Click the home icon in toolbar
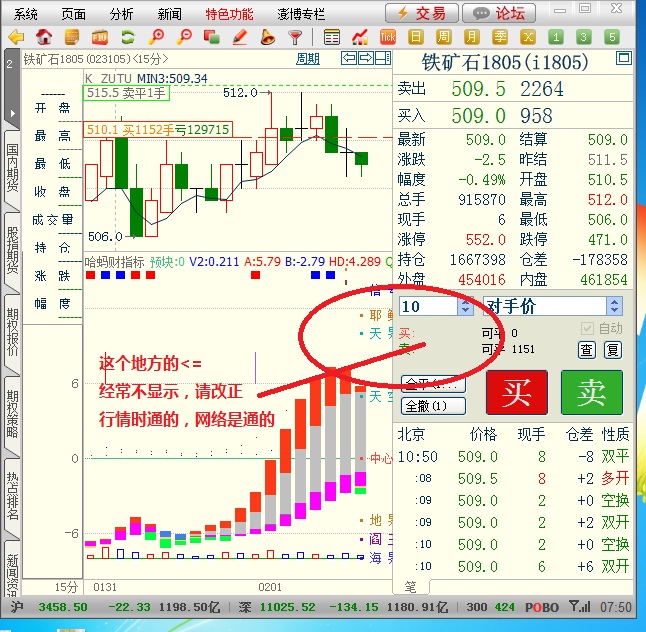The width and height of the screenshot is (646, 632). click(x=43, y=37)
